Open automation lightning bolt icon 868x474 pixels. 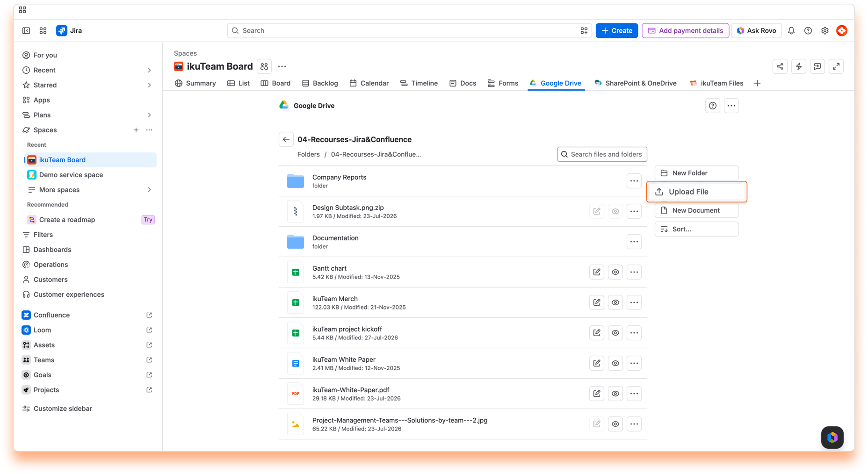pos(799,66)
